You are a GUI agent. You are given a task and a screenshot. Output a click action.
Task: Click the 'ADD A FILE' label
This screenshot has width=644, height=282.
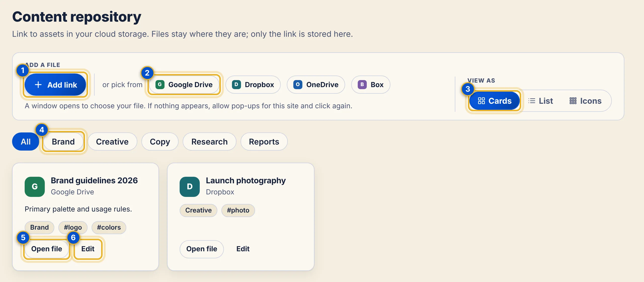[x=43, y=65]
